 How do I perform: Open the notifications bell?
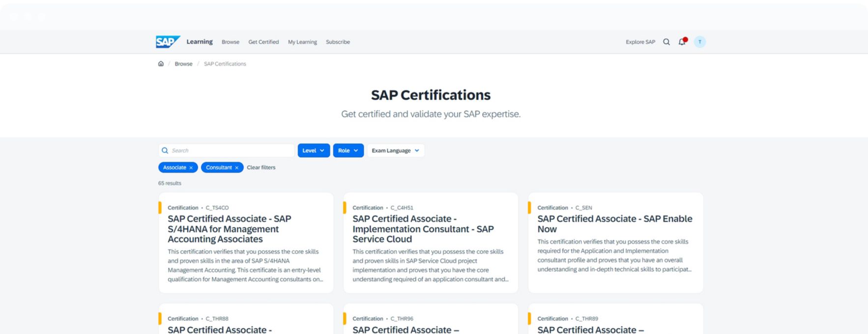(x=682, y=42)
